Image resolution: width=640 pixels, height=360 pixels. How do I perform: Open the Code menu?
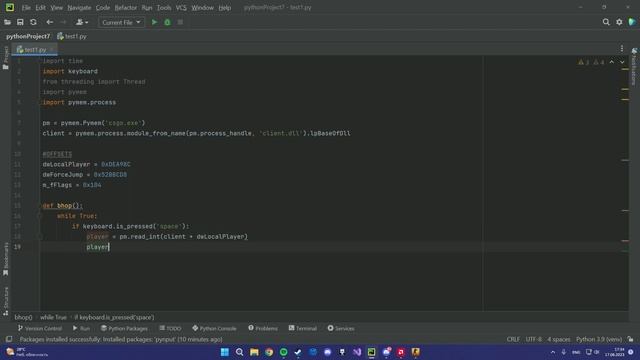102,7
